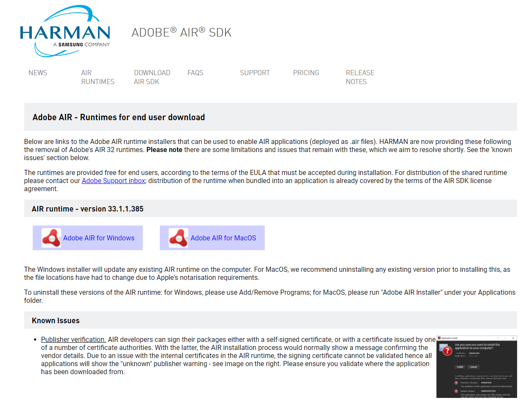View the RELEASE NOTES page

[360, 77]
